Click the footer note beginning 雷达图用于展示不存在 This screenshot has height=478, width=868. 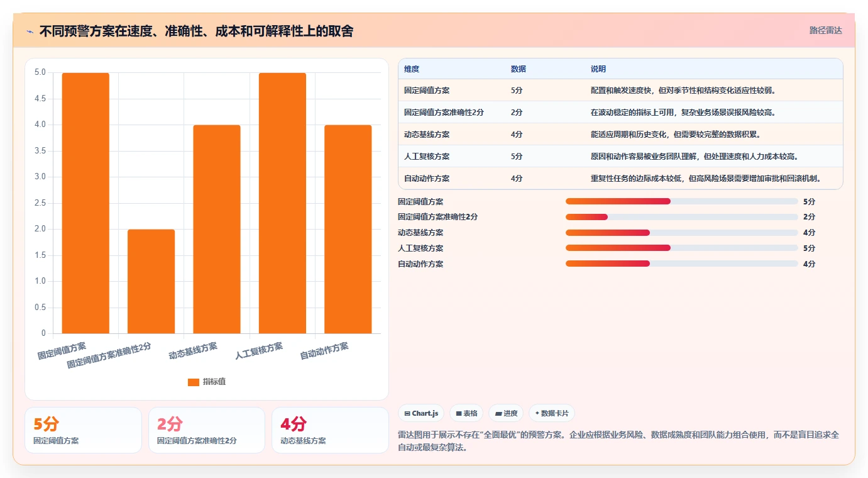point(619,442)
